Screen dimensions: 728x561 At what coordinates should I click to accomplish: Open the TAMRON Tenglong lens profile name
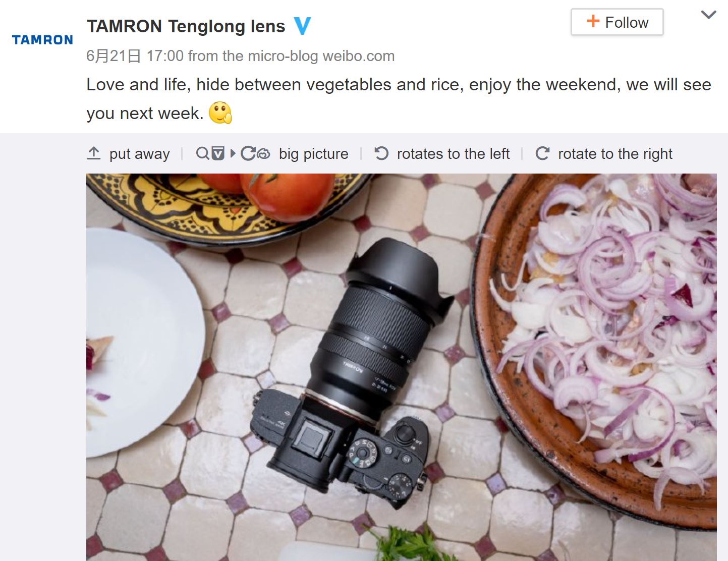tap(186, 26)
